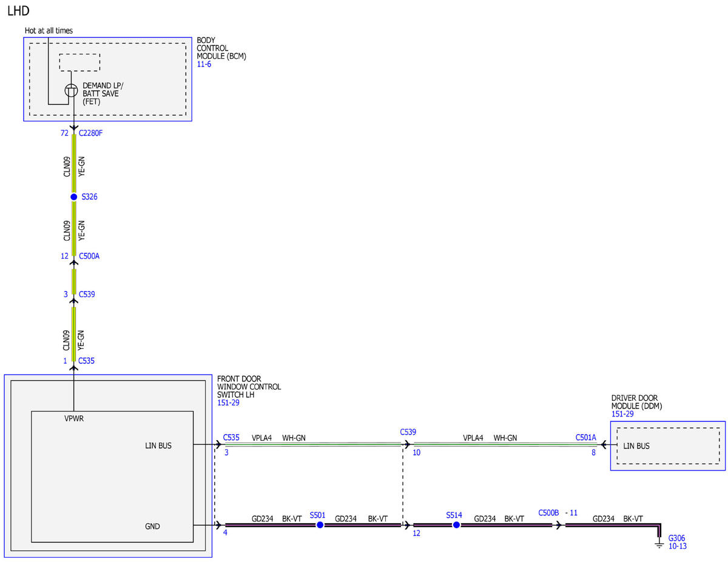
Task: Click the S326 splice dot
Action: 73,197
